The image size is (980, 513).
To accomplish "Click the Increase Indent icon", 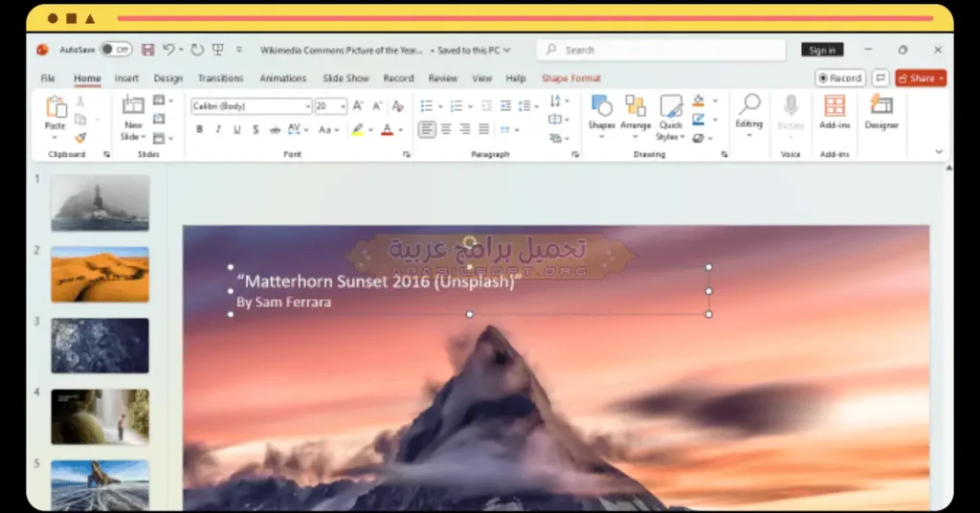I will [505, 106].
